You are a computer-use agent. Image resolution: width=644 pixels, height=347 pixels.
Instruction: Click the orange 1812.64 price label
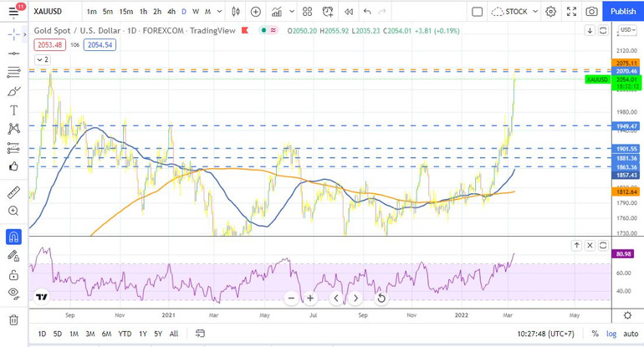click(626, 191)
